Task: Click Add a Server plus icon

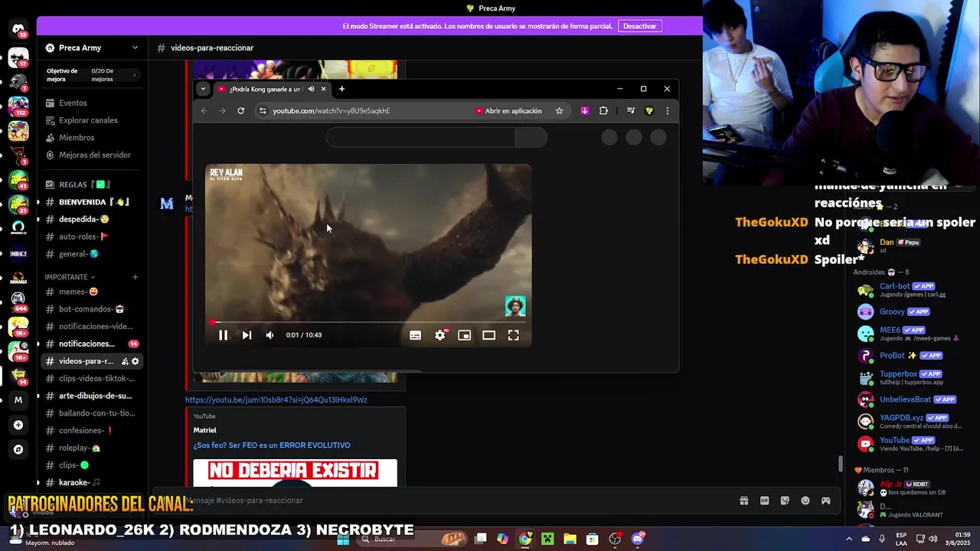Action: (x=18, y=425)
